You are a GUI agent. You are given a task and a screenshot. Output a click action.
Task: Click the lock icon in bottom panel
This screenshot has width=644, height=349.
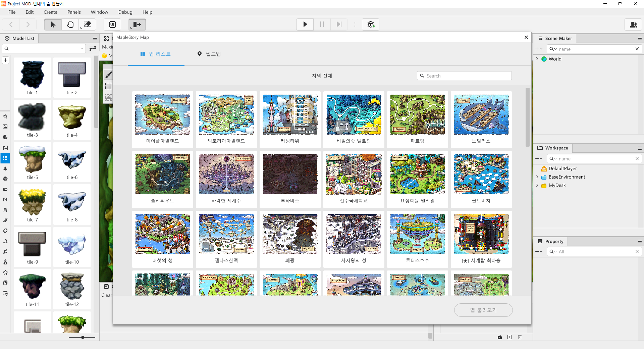pos(500,337)
